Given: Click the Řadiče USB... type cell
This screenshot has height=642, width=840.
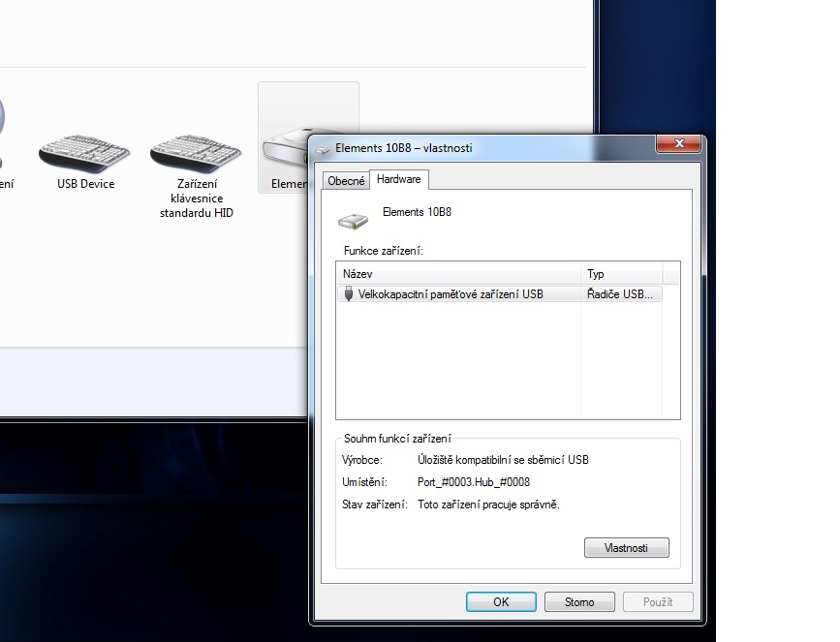Looking at the screenshot, I should tap(620, 294).
